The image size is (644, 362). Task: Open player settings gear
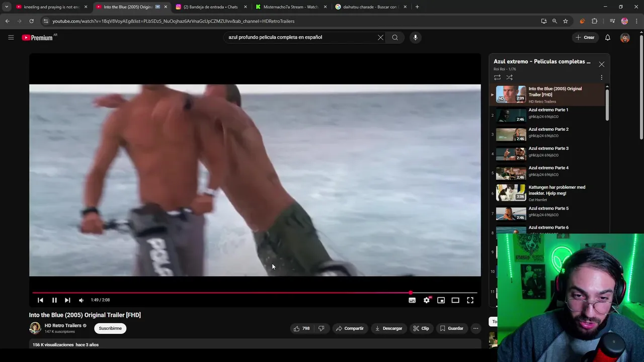[427, 300]
